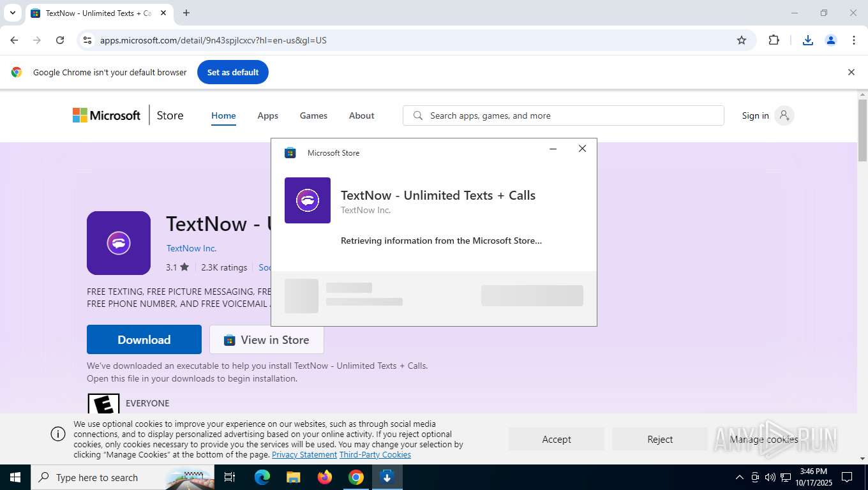Click the TextNow app icon on the page
This screenshot has width=868, height=490.
click(x=119, y=243)
